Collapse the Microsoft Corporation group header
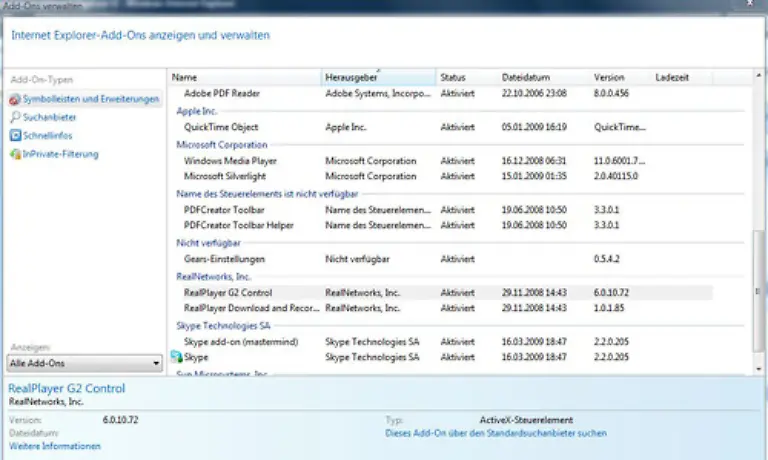 tap(222, 145)
